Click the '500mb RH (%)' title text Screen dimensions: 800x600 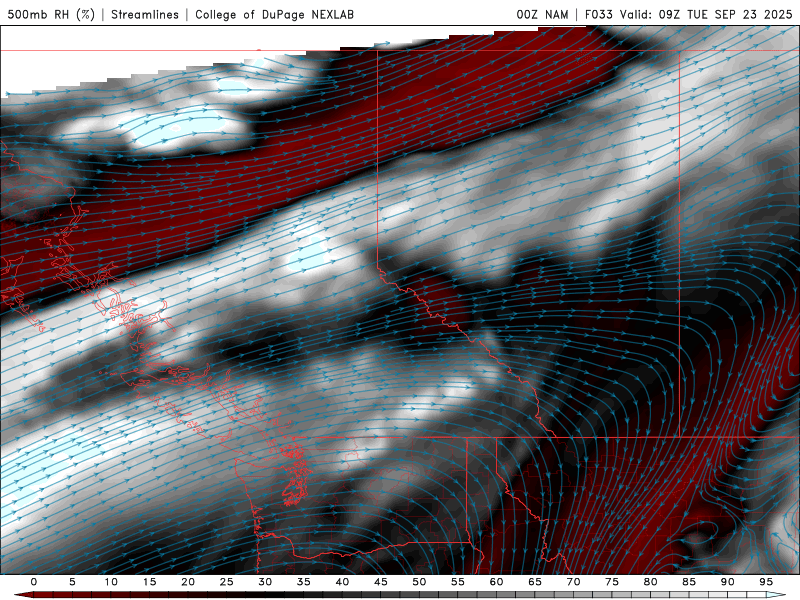[x=51, y=14]
